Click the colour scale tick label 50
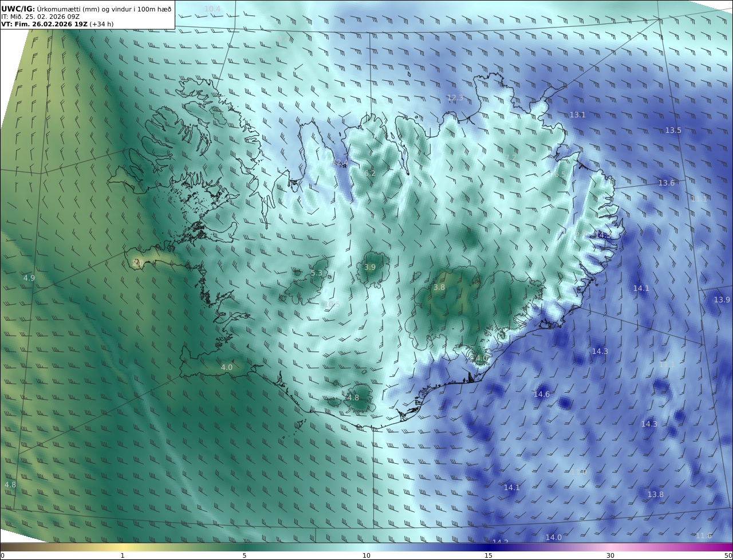Screen dimensions: 733x560 (728, 556)
